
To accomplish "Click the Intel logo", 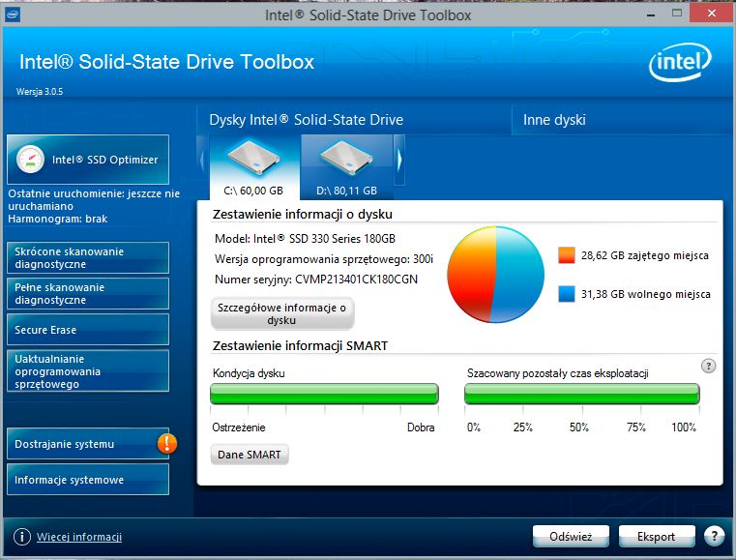I will click(680, 62).
